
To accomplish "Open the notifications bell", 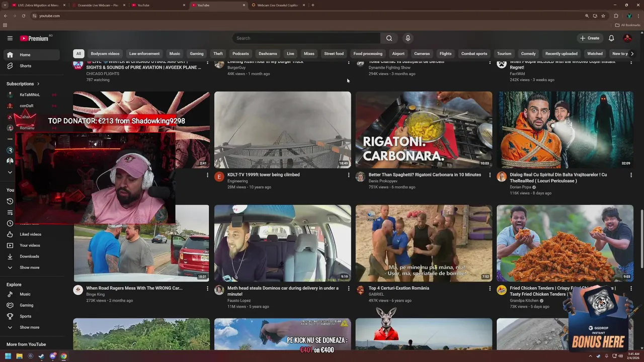I will click(611, 38).
